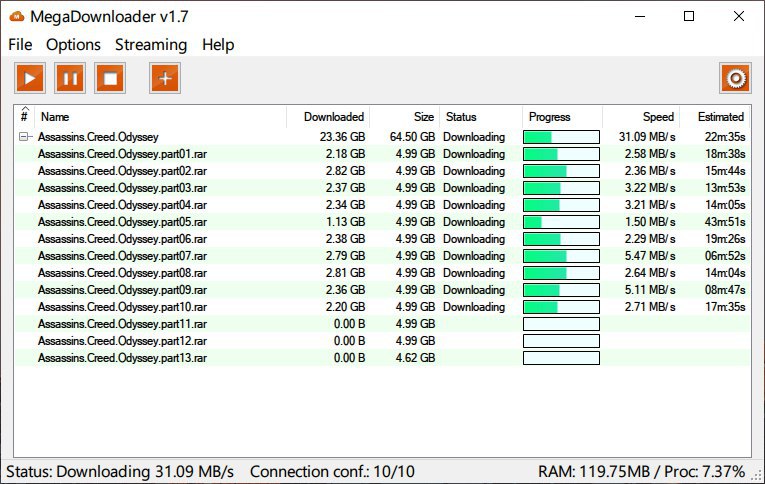Select Assassins.Creed.Odyssey.part13.rar entry
This screenshot has width=765, height=484.
click(x=122, y=358)
